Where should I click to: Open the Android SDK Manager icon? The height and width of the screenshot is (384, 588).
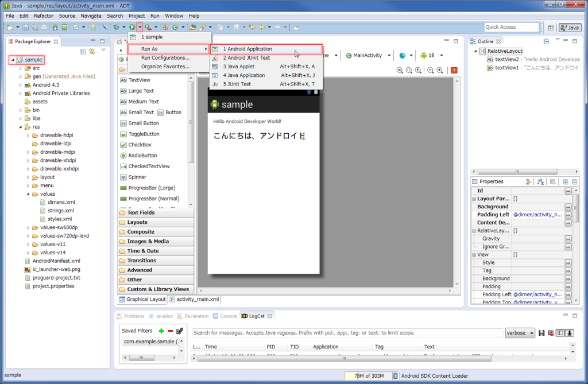tap(55, 28)
